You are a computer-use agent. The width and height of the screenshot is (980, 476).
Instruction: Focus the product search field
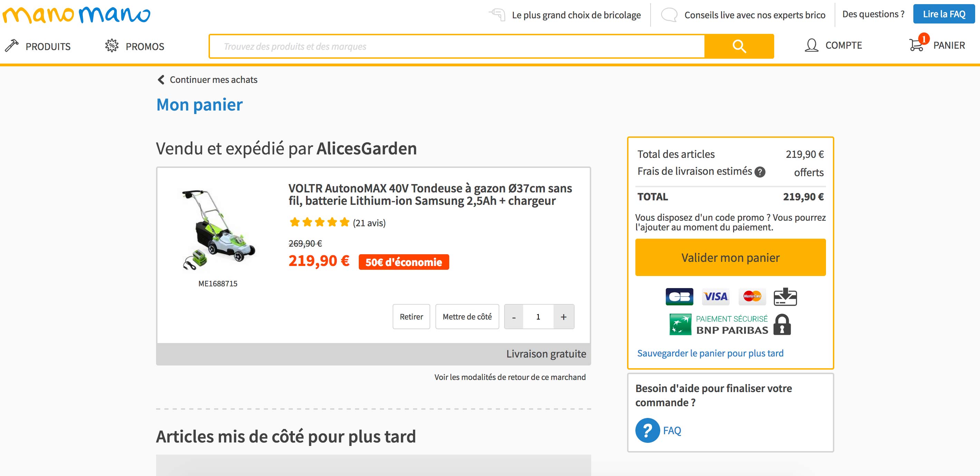tap(457, 46)
